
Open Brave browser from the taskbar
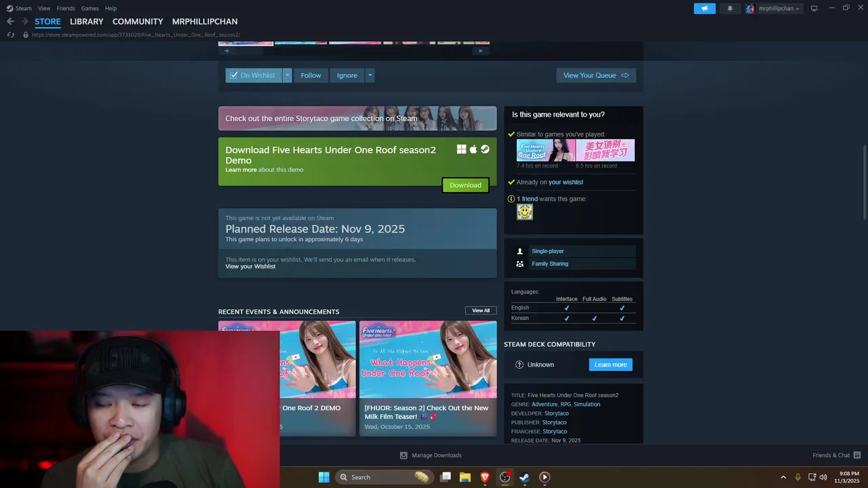point(485,477)
